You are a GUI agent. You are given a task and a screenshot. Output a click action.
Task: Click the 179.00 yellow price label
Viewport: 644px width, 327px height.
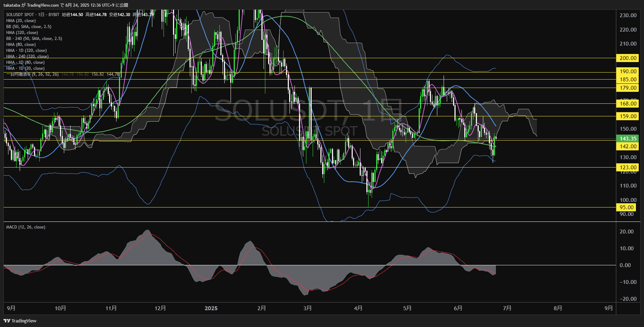[x=628, y=88]
